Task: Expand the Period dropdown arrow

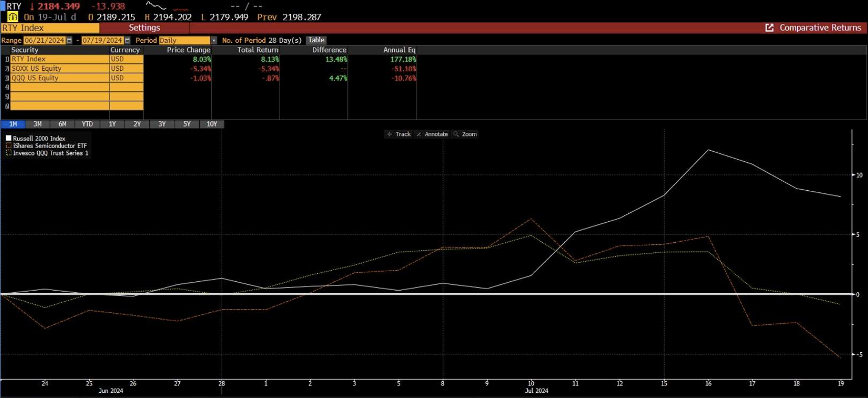Action: click(x=214, y=40)
